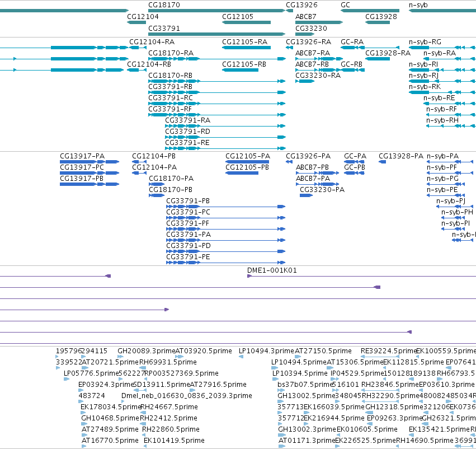Click EST LP05776.5prime
The height and width of the screenshot is (449, 476).
[x=67, y=379]
